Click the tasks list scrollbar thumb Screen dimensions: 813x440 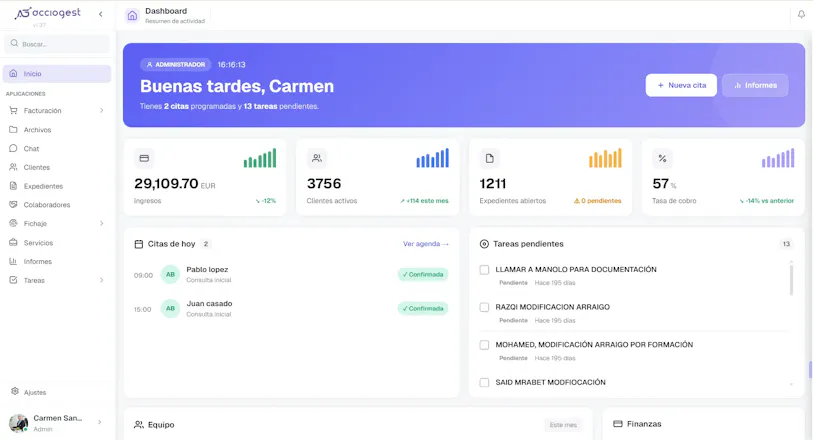(791, 280)
